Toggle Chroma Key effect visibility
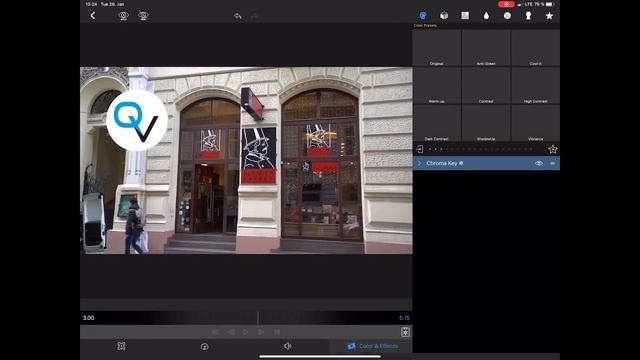Image resolution: width=640 pixels, height=360 pixels. (x=539, y=163)
